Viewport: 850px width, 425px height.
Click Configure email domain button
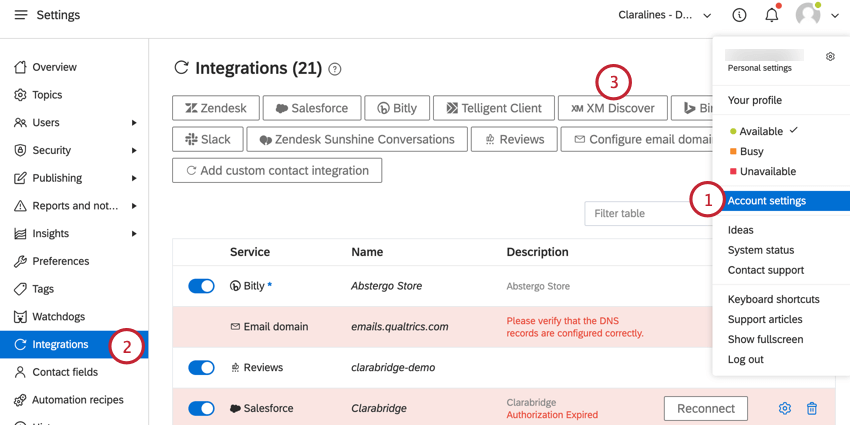637,139
